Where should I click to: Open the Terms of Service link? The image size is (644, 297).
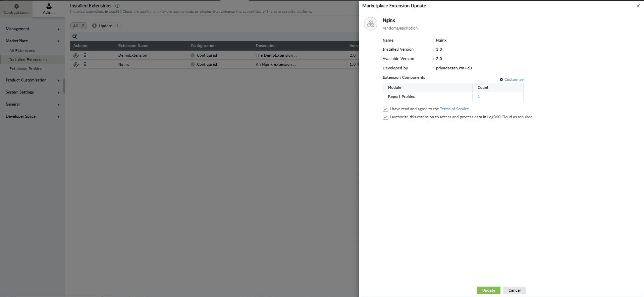454,109
